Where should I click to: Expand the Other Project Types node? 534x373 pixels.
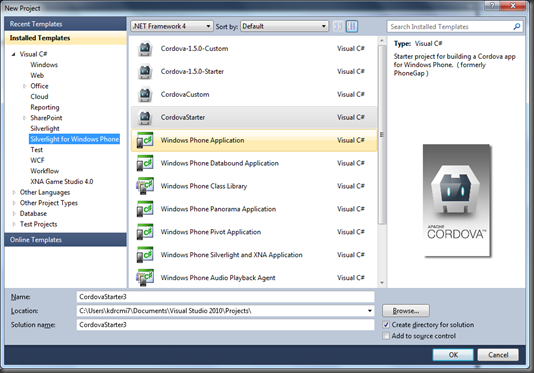coord(14,203)
